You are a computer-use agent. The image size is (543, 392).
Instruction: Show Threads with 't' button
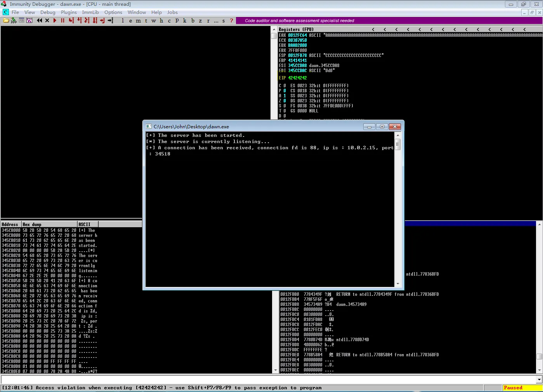[x=146, y=21]
